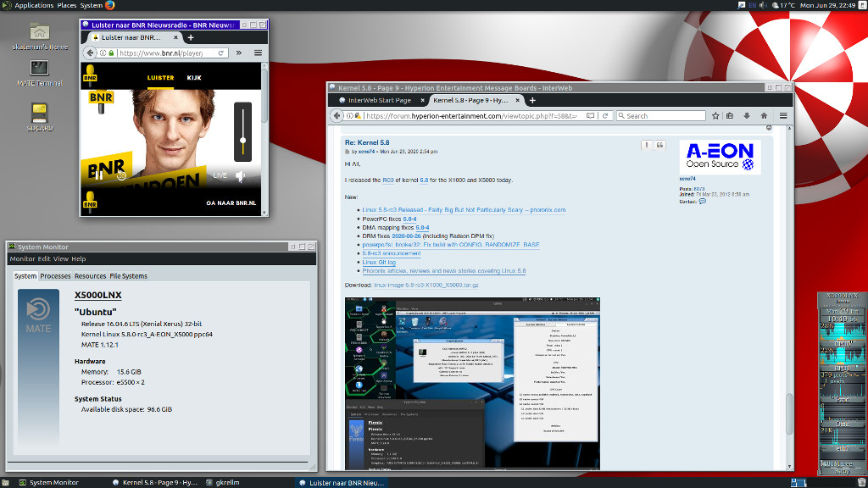Switch to the InterWeb Start Page tab
868x488 pixels.
(380, 100)
